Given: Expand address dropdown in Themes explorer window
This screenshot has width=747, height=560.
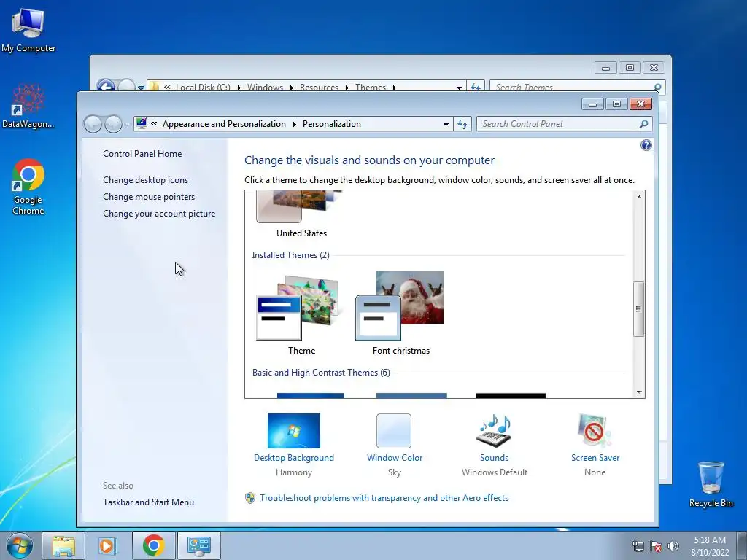Looking at the screenshot, I should (459, 87).
